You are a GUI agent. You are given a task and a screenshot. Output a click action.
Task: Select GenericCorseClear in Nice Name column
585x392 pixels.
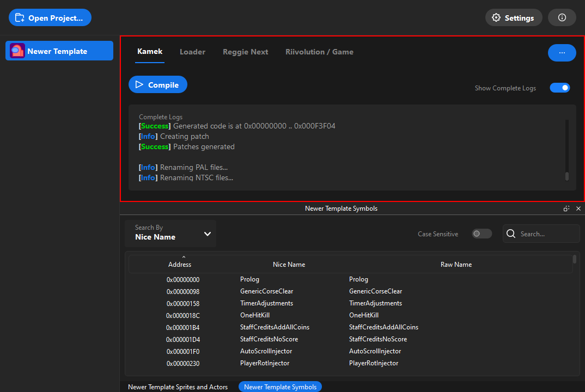point(266,291)
